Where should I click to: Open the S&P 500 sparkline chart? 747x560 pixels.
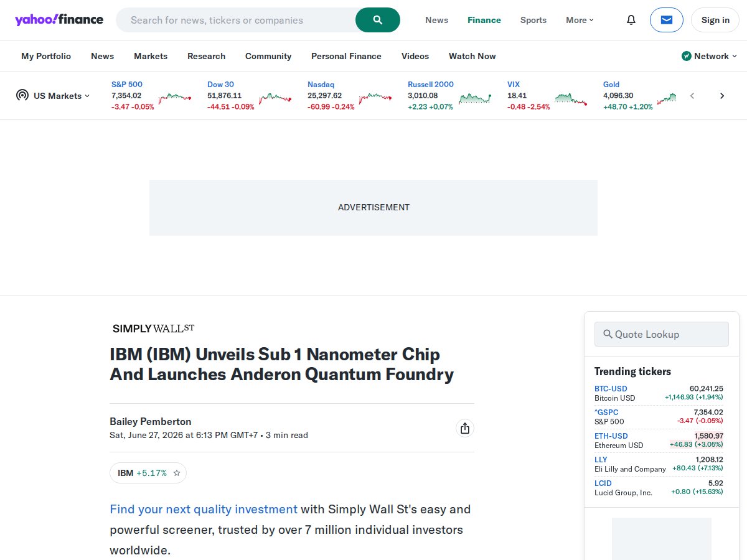[x=175, y=98]
